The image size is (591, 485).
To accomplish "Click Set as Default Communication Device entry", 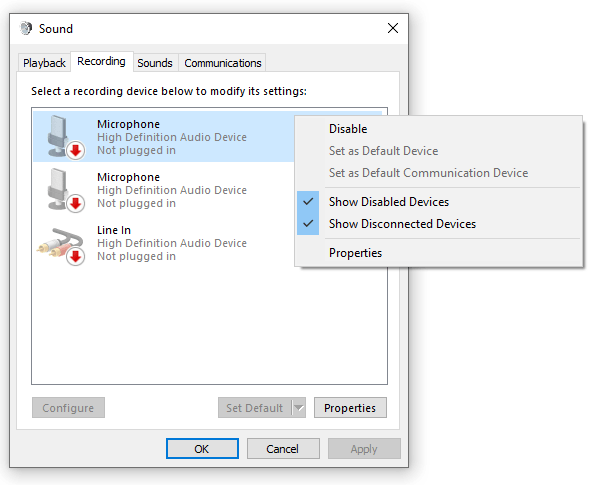I will [x=439, y=173].
